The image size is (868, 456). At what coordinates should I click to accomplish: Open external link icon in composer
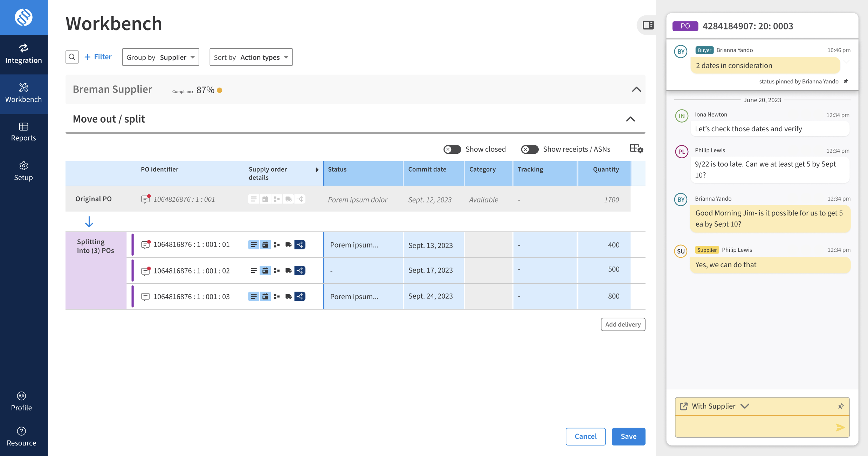(x=683, y=406)
